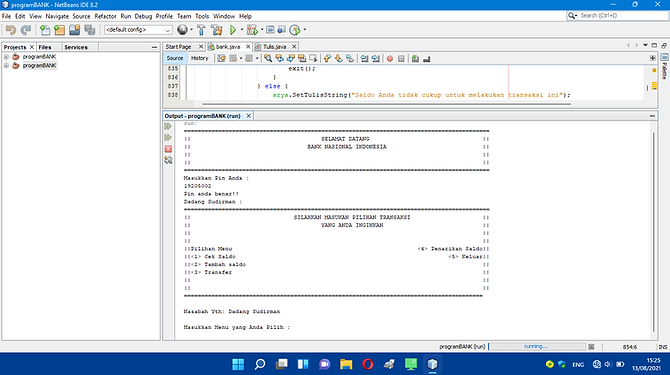The width and height of the screenshot is (670, 375).
Task: Switch to the Tulis.java editor tab
Action: pos(274,47)
